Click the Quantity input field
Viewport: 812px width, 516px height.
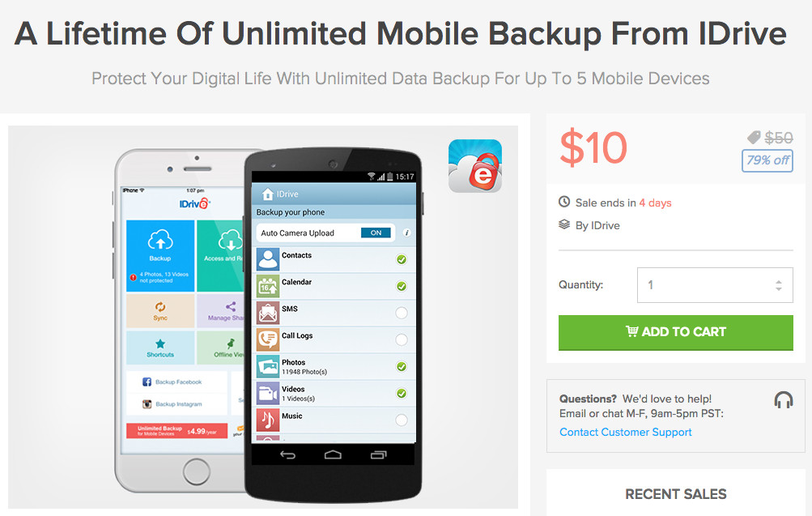tap(715, 285)
